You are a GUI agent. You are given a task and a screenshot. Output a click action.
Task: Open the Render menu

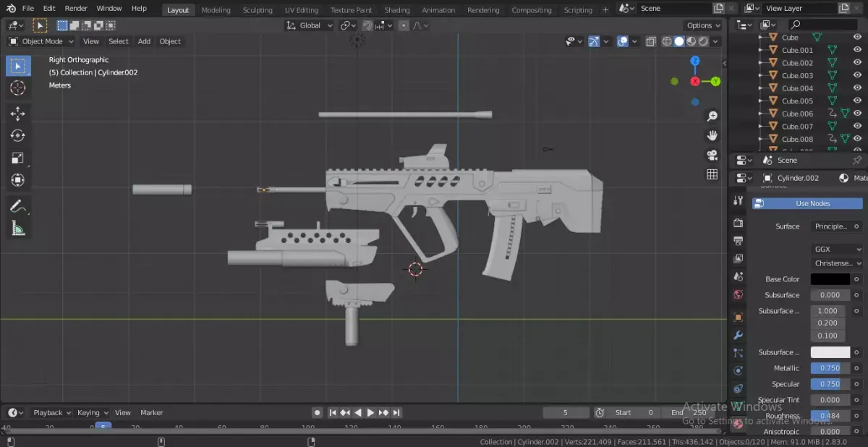click(x=76, y=9)
